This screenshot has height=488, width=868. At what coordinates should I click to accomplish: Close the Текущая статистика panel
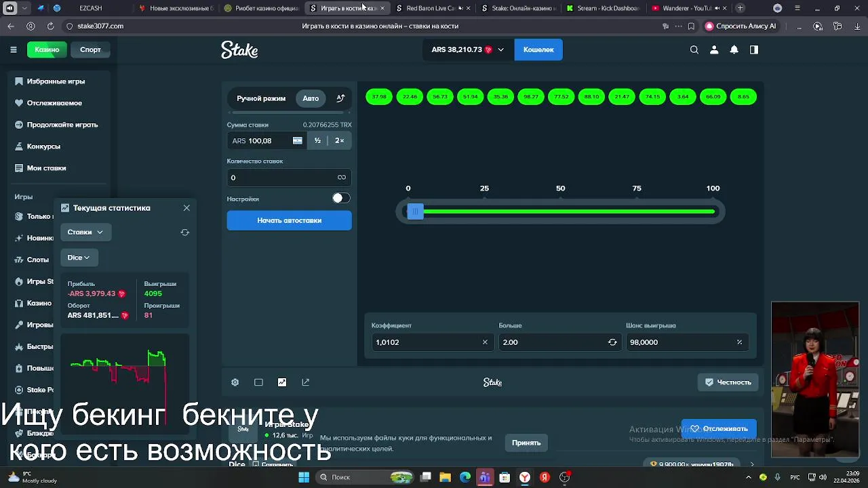coord(186,208)
